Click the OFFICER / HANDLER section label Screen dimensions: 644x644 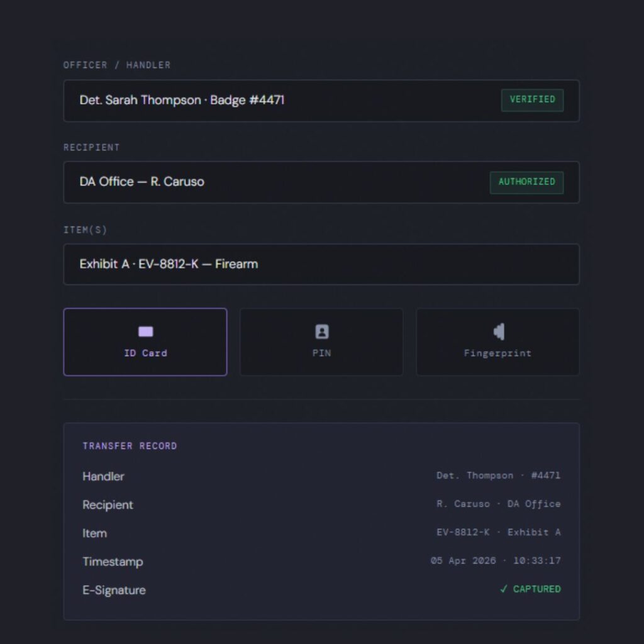[x=116, y=65]
